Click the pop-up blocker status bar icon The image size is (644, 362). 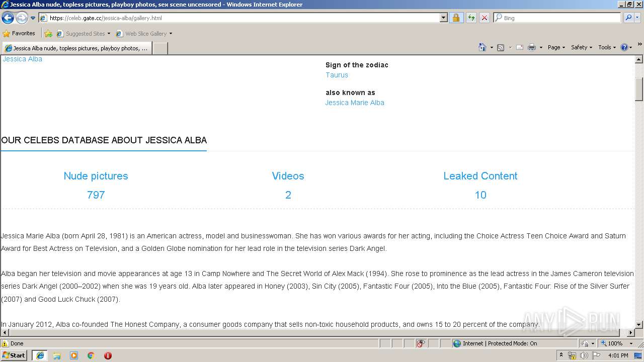pos(421,343)
